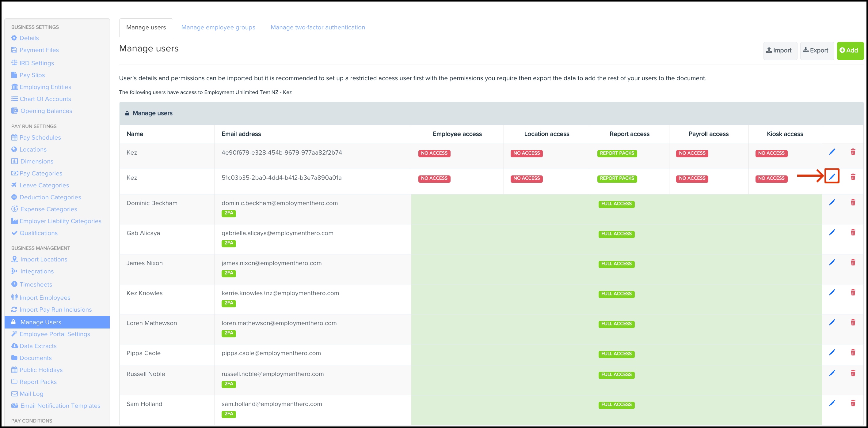Go to Pay Categories
Screen dimensions: 868x428
click(37, 173)
